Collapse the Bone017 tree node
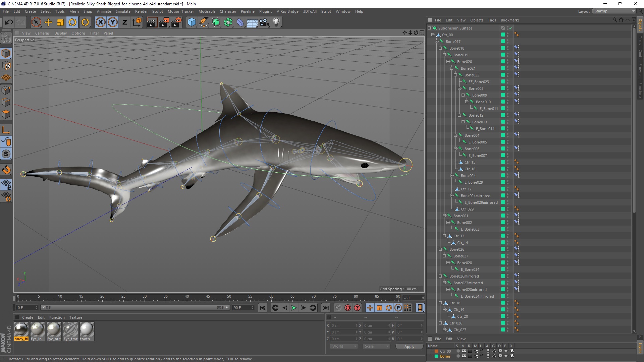 click(437, 41)
